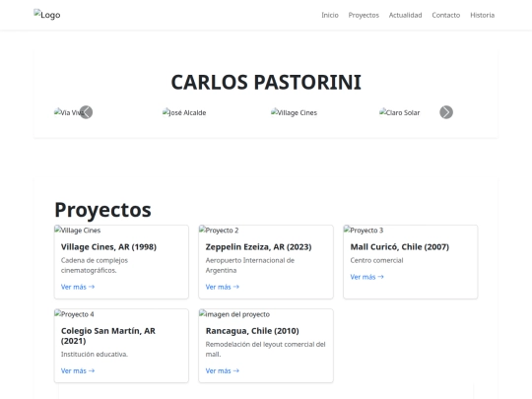Ver más link for Zeppelin Ezeiza
This screenshot has width=532, height=399.
(223, 287)
